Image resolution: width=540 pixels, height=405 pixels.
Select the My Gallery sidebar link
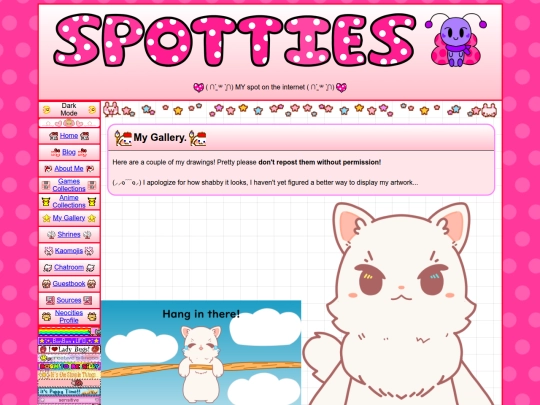click(x=69, y=218)
